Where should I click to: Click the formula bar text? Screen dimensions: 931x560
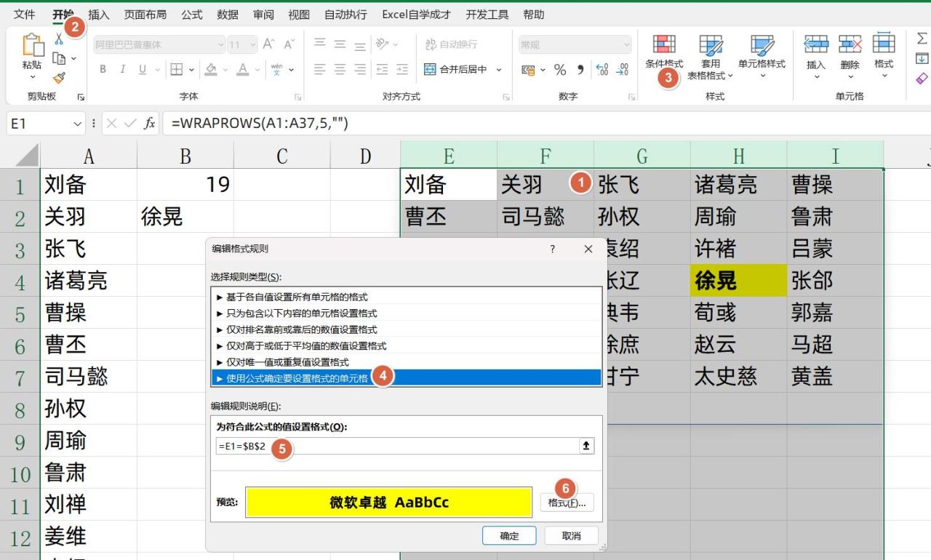coord(260,124)
